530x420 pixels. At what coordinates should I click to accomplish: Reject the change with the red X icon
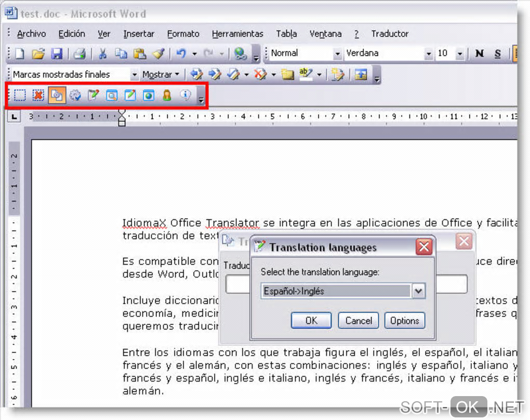click(260, 74)
